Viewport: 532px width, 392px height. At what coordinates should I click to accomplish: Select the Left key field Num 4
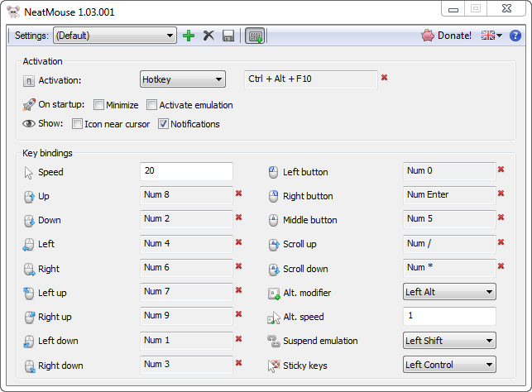(x=186, y=244)
